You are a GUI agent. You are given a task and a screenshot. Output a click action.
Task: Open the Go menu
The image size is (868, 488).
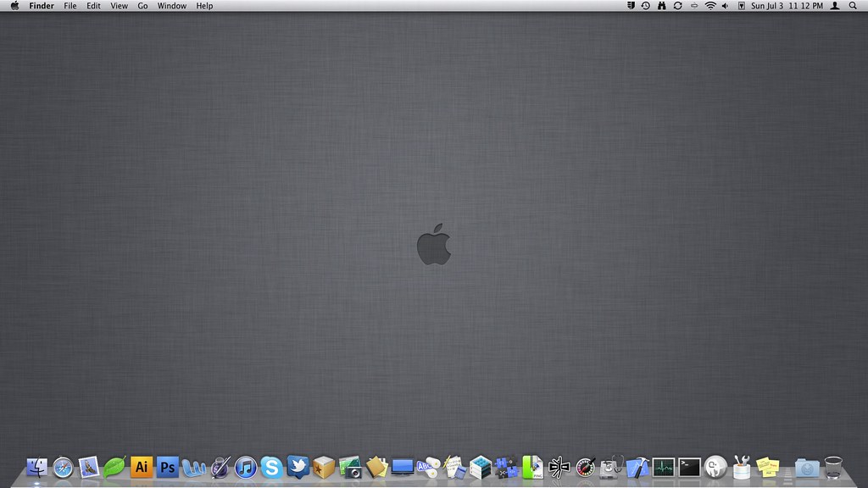pos(142,6)
